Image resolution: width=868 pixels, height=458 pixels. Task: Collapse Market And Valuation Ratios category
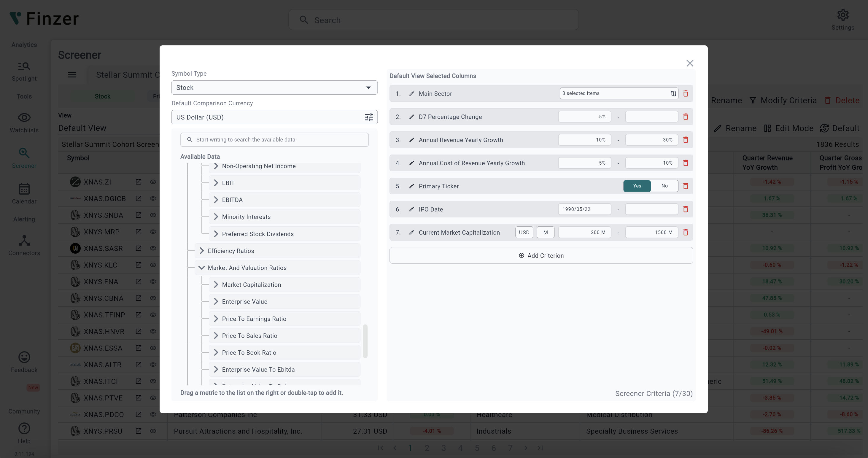[x=202, y=268]
